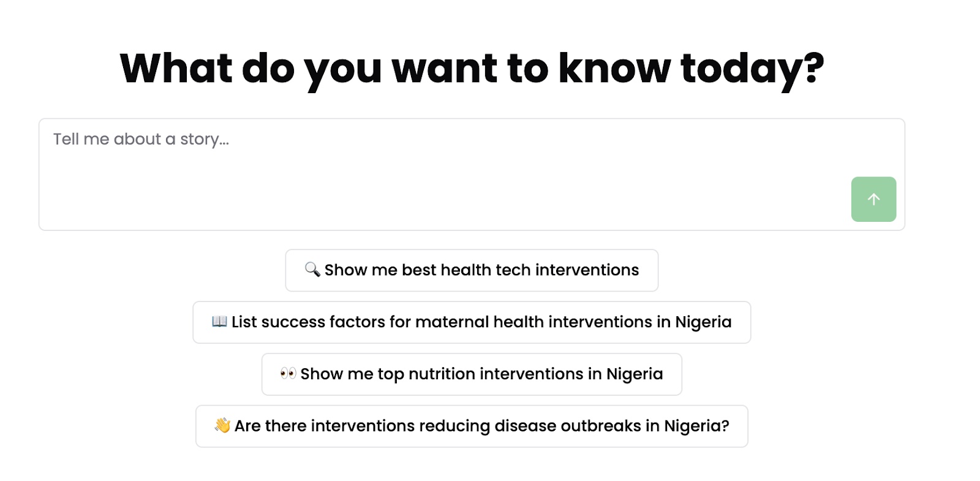Click the green up-arrow submit button
Viewport: 980px width, 481px height.
pos(873,199)
